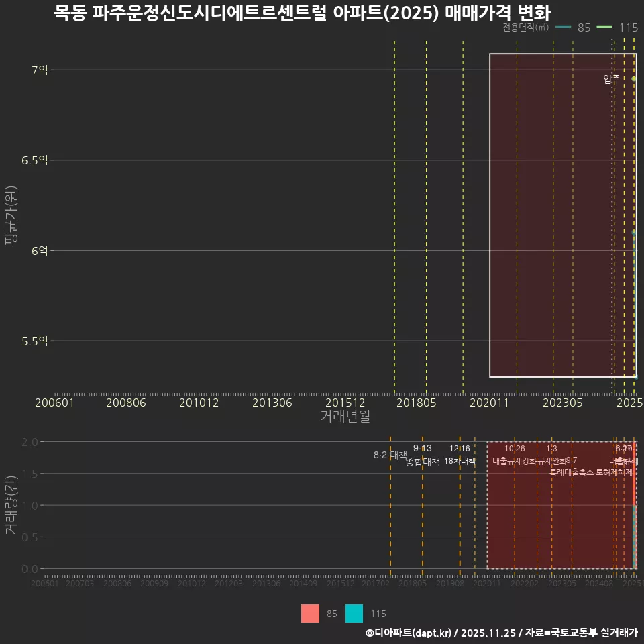Expand the highlighted white chart region
The image size is (644, 644).
point(563,216)
